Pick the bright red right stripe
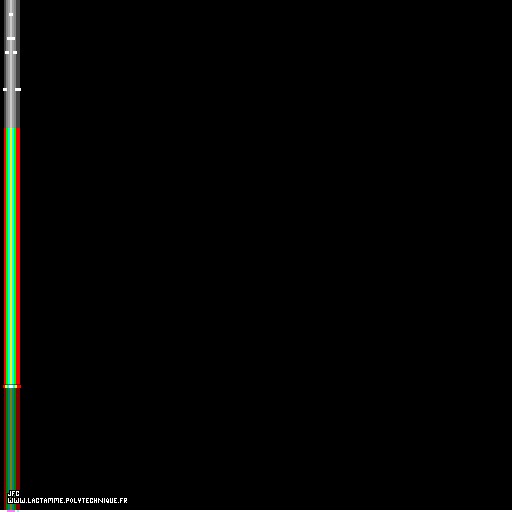The width and height of the screenshot is (512, 512). coord(18,257)
